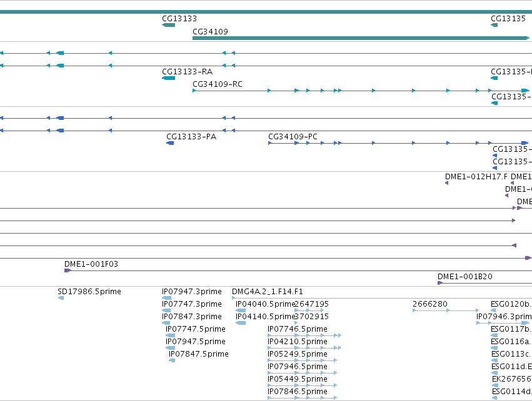This screenshot has width=532, height=401.
Task: Select the CG13133 gene feature
Action: pyautogui.click(x=169, y=25)
